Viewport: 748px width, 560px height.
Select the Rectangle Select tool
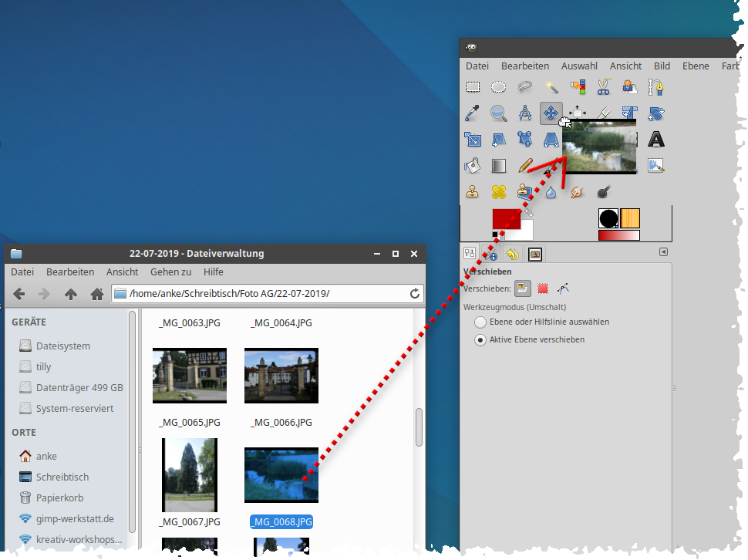point(473,87)
